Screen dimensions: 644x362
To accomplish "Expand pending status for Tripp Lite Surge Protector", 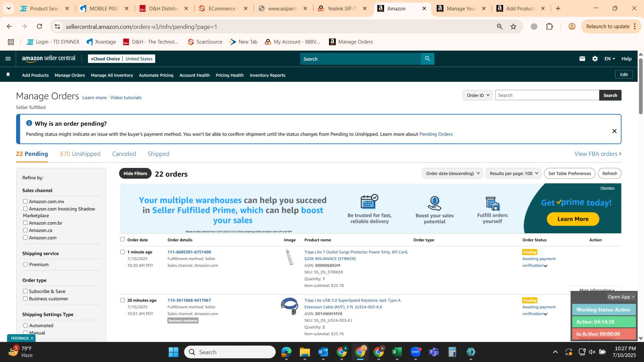I will [545, 266].
